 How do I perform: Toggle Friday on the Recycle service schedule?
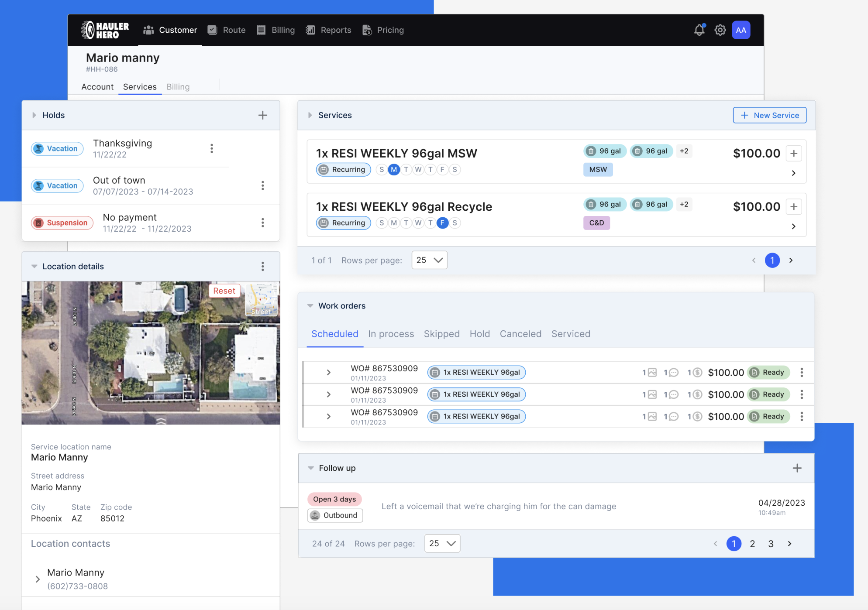click(x=442, y=223)
